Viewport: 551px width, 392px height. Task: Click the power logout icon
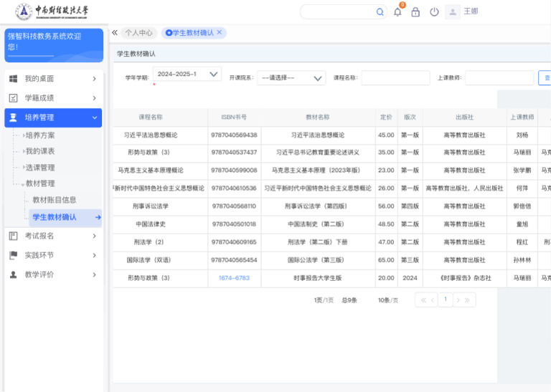[x=434, y=12]
